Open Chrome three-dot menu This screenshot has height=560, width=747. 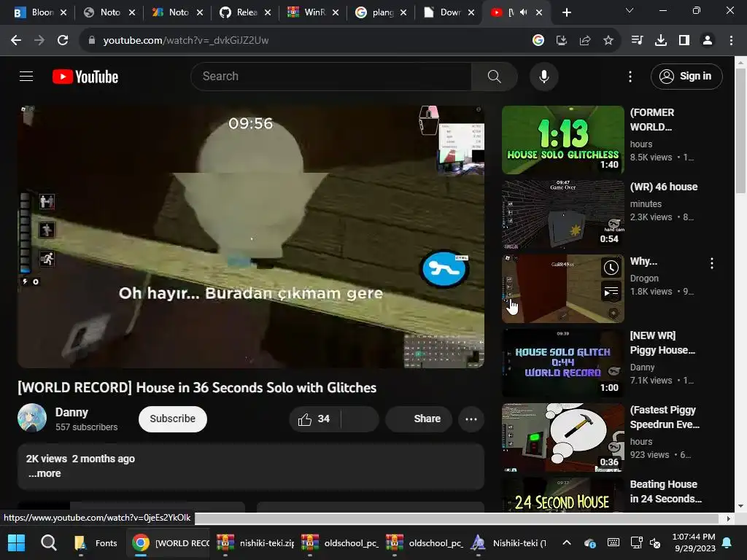point(731,41)
